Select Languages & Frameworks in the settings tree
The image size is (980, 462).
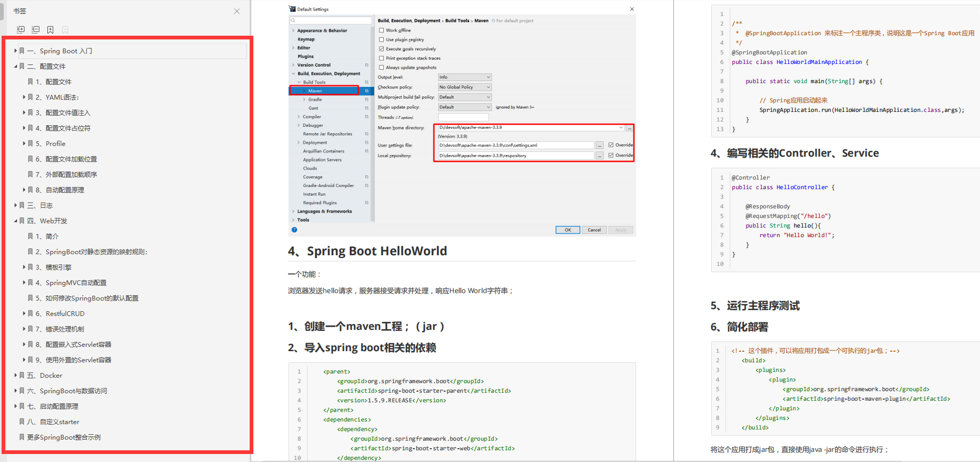click(325, 212)
